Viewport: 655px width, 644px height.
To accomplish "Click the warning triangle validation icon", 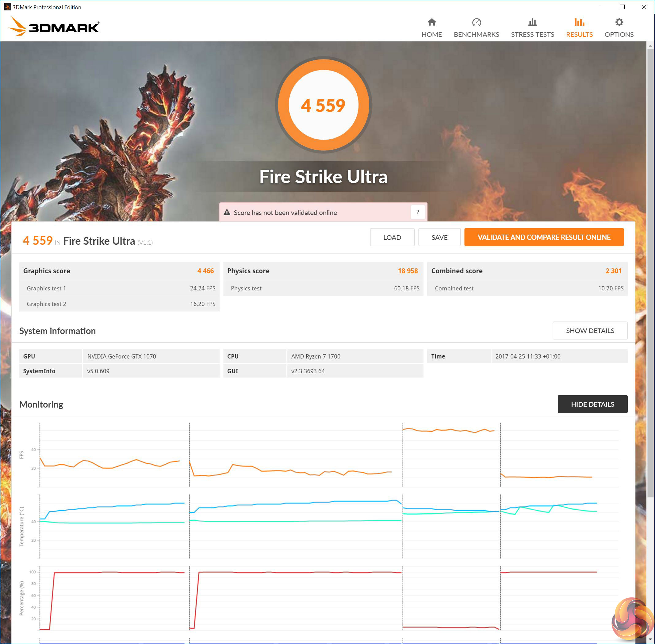I will [x=227, y=213].
